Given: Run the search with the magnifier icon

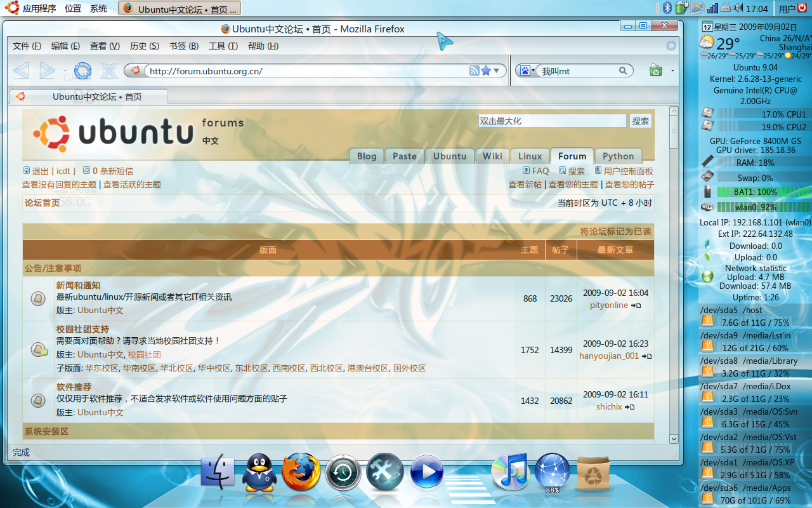Looking at the screenshot, I should [623, 71].
